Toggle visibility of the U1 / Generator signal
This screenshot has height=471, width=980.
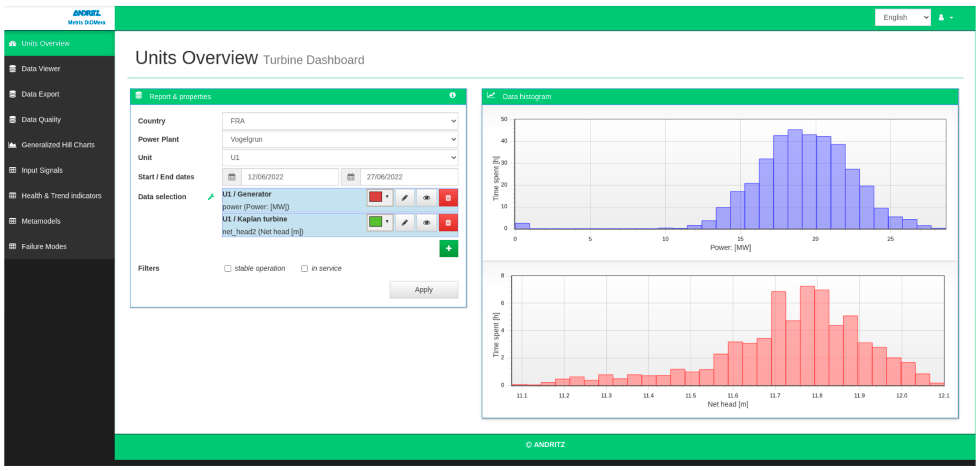pyautogui.click(x=426, y=198)
